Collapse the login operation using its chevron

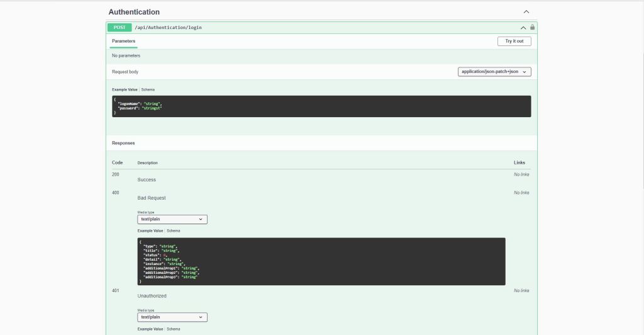point(523,28)
